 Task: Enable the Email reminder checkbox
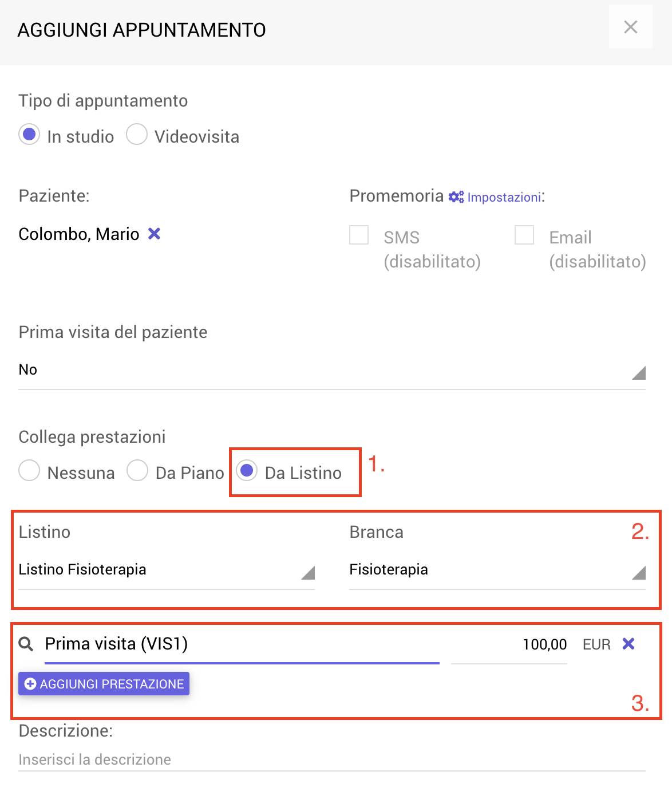[x=524, y=235]
